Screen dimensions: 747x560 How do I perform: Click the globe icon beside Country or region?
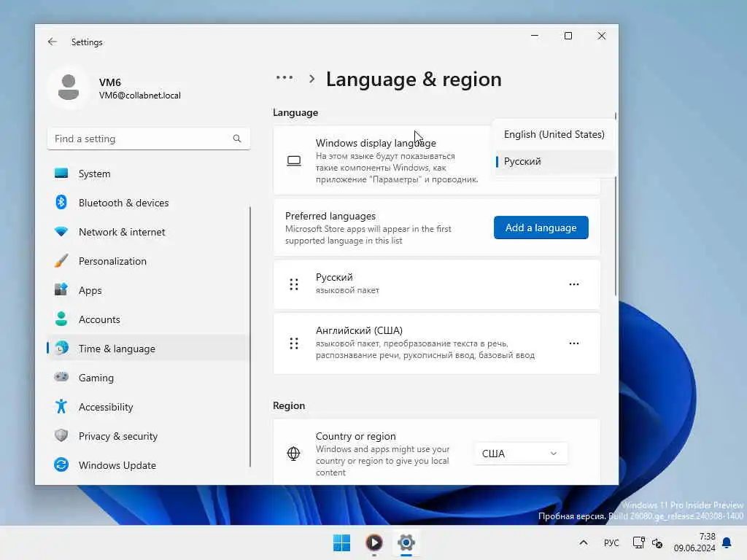(x=293, y=454)
